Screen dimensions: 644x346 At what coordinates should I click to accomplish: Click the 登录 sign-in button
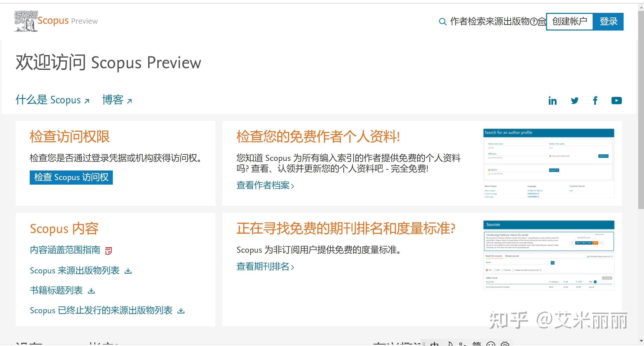coord(608,21)
